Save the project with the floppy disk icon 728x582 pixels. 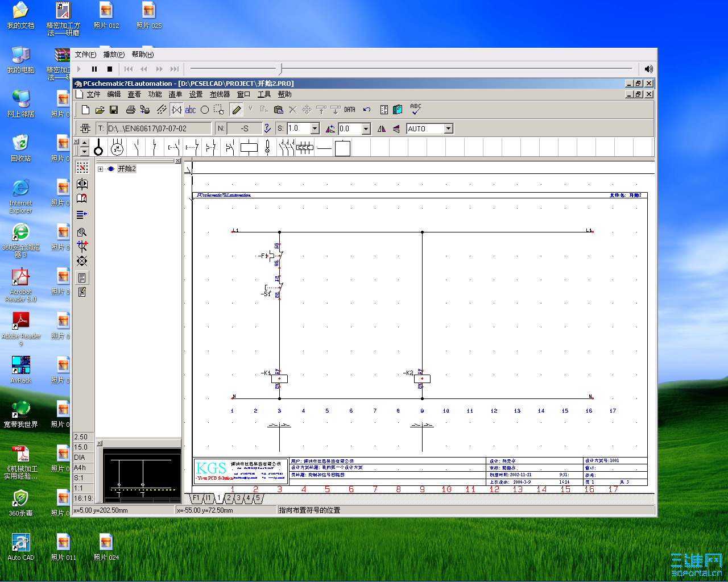tap(114, 110)
